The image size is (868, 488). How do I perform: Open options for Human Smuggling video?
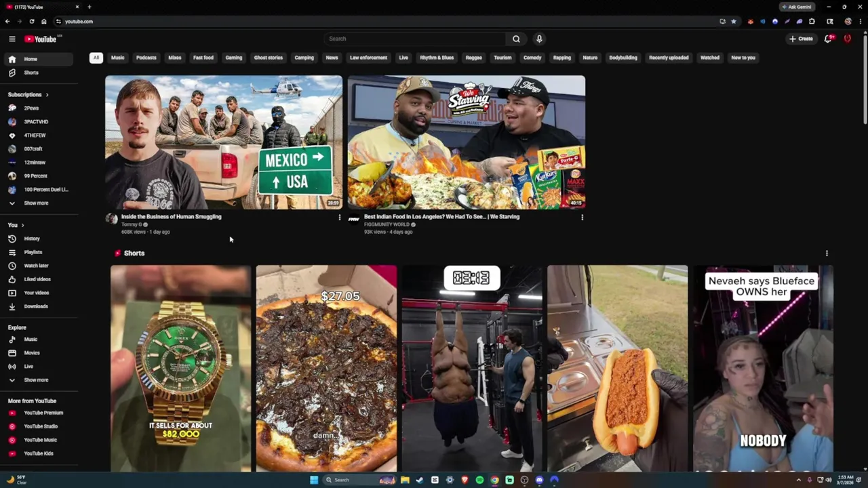340,218
